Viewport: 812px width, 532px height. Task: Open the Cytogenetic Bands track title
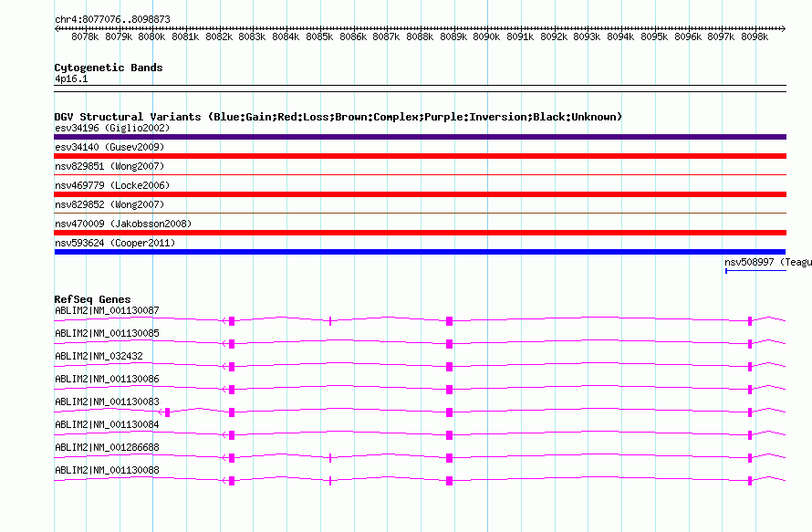tap(109, 68)
